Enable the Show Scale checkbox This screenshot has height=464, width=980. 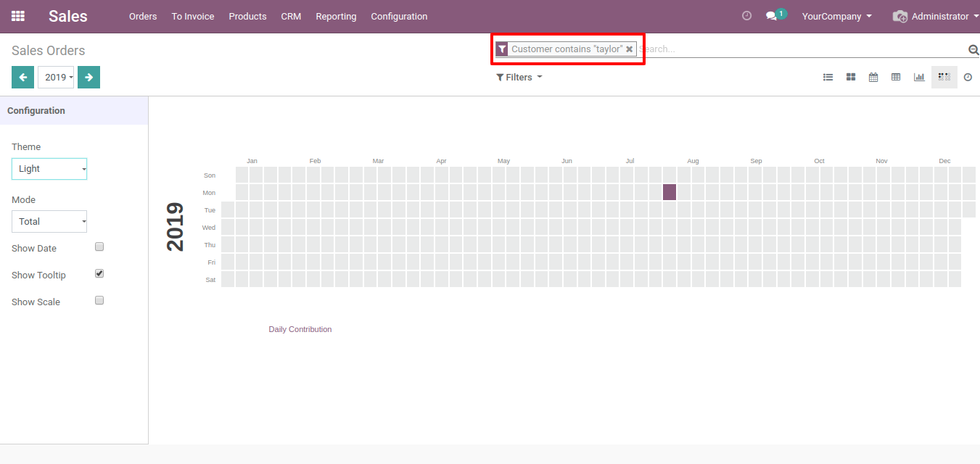[x=99, y=301]
